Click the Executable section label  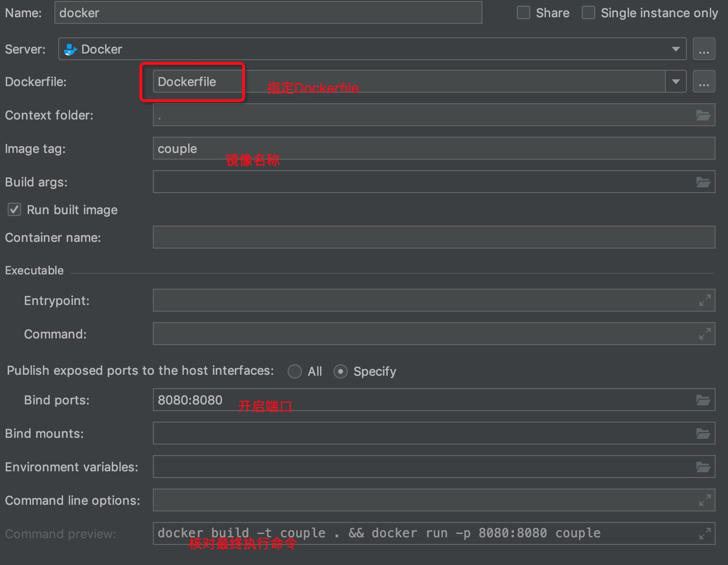[34, 271]
